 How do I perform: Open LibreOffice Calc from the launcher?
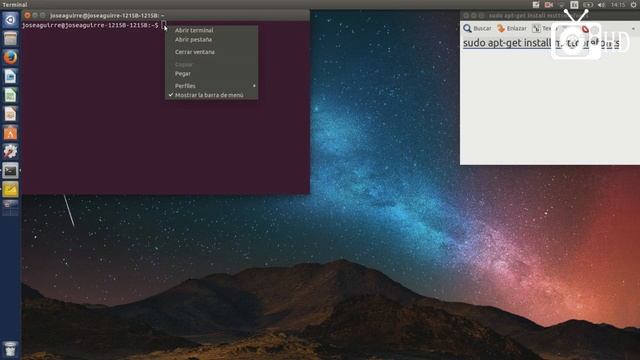(x=10, y=95)
